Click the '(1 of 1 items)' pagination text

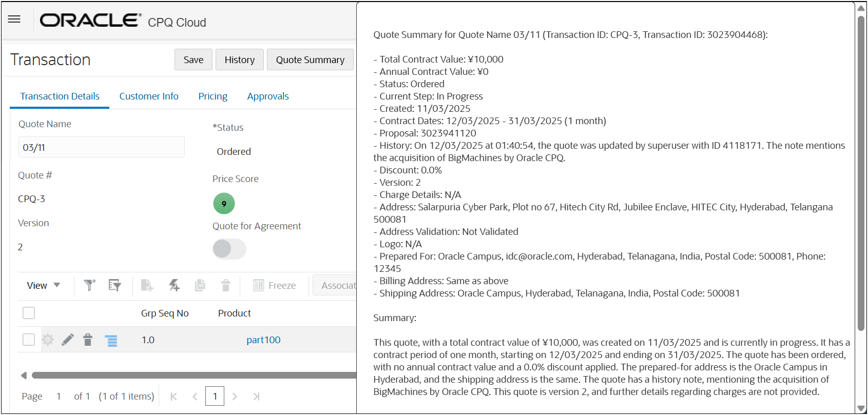coord(126,396)
